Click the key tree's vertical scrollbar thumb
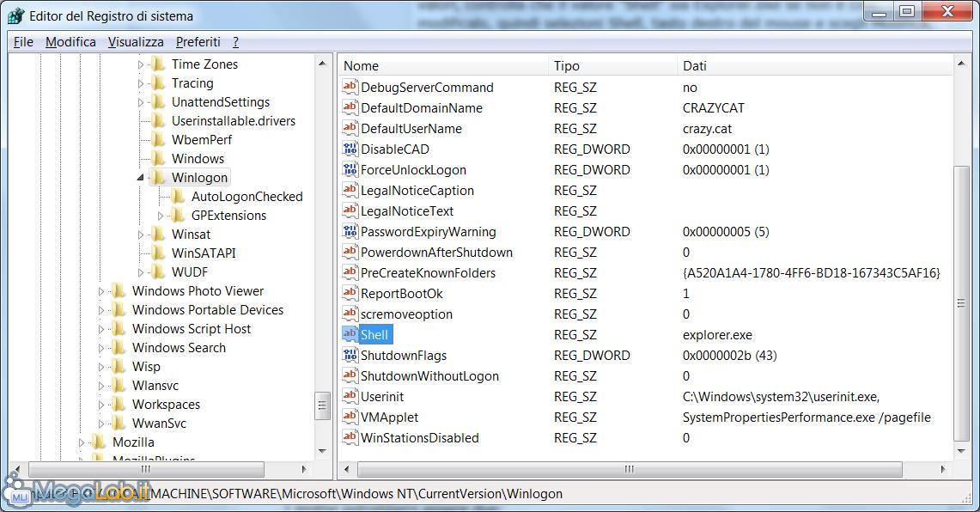Viewport: 980px width, 512px height. [322, 405]
